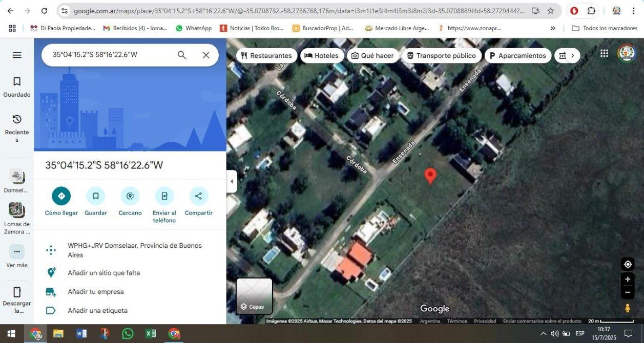Filter by Restaurantes chip
This screenshot has height=343, width=644.
(x=266, y=55)
